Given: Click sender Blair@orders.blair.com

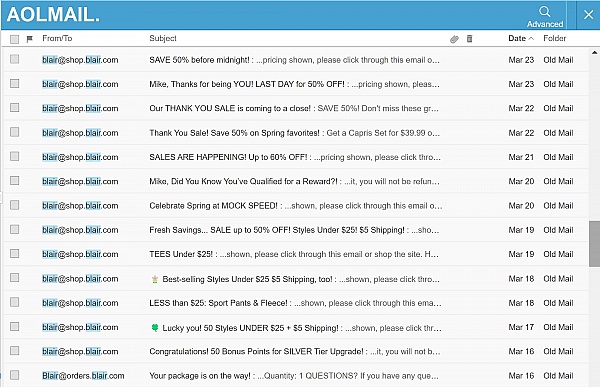Looking at the screenshot, I should coord(83,376).
